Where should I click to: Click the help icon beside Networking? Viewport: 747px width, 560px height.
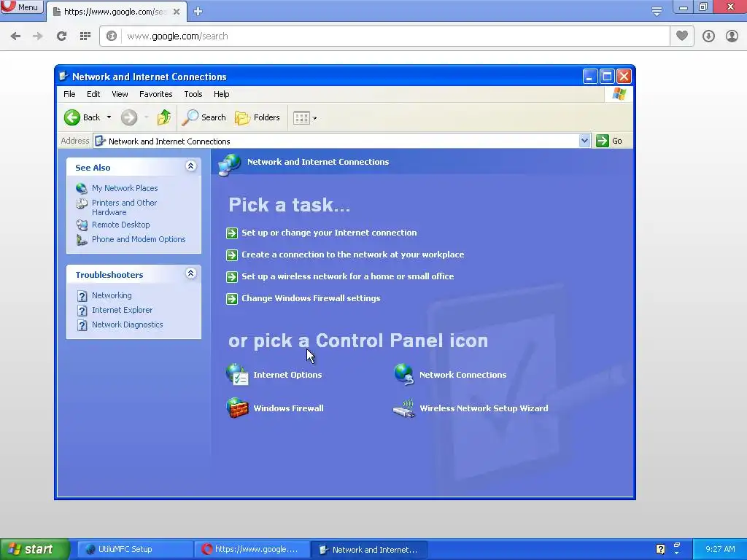pyautogui.click(x=82, y=296)
